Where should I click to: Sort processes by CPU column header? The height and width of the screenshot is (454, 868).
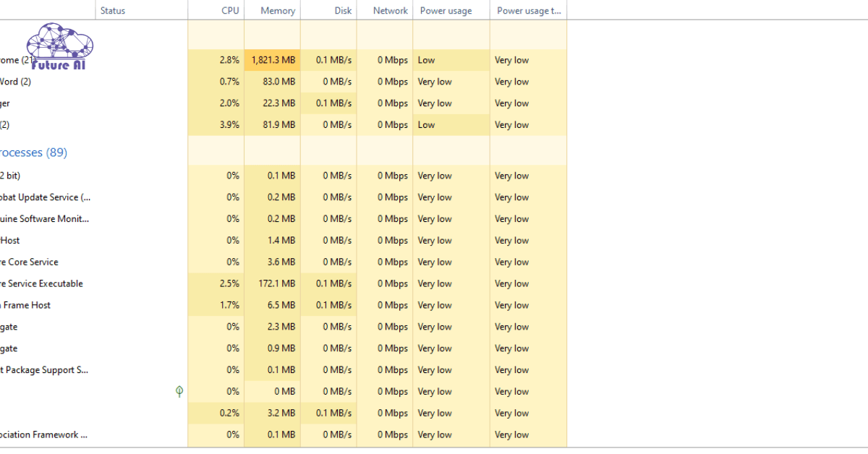tap(230, 11)
